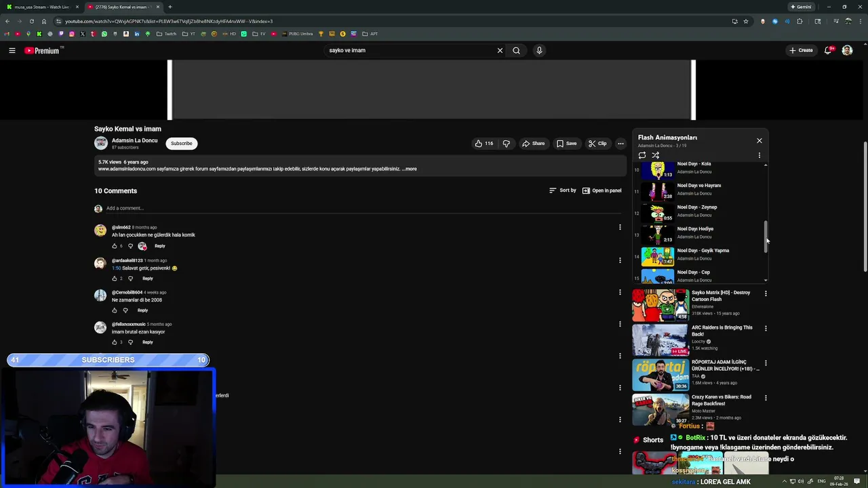Go to YouTube Premium home logo
Screen dimensions: 868x488
(x=43, y=50)
